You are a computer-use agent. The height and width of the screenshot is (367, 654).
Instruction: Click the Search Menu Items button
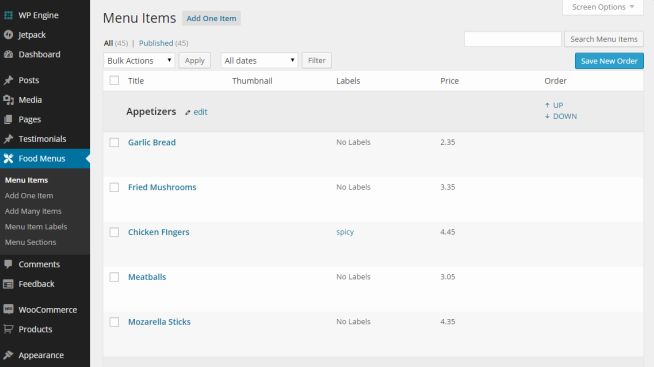[x=604, y=39]
